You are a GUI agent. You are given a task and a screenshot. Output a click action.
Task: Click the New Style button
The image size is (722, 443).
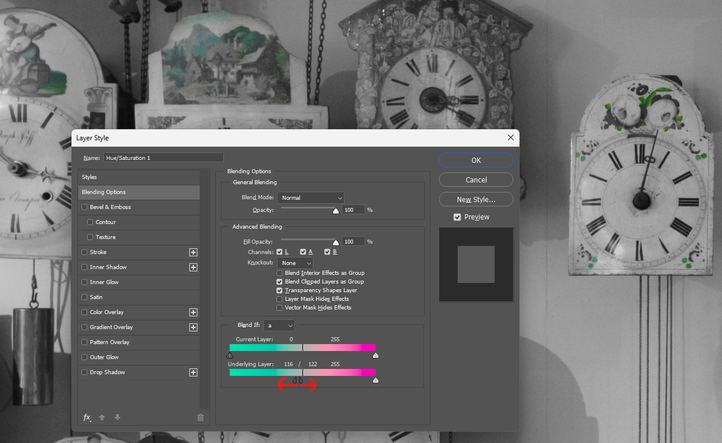tap(476, 199)
